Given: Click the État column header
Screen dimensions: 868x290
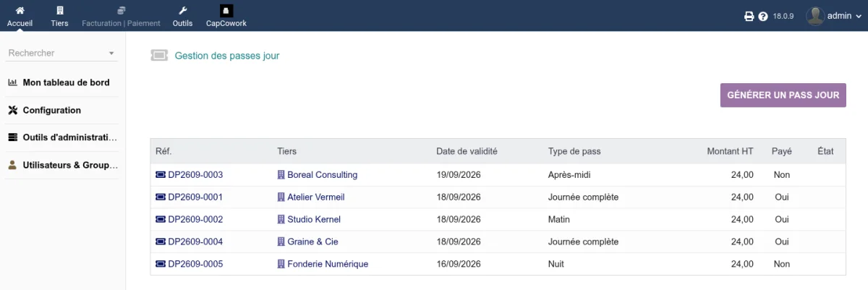Looking at the screenshot, I should coord(825,151).
